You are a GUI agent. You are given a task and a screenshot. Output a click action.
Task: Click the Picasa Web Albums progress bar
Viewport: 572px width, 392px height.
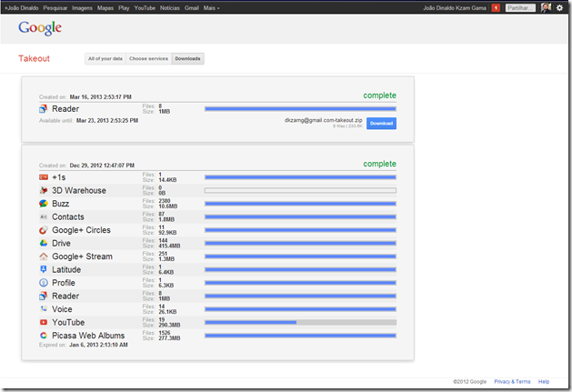[300, 336]
